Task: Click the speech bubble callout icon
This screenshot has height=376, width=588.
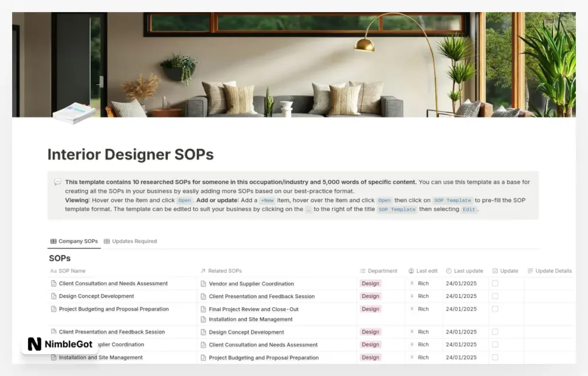Action: pyautogui.click(x=57, y=183)
